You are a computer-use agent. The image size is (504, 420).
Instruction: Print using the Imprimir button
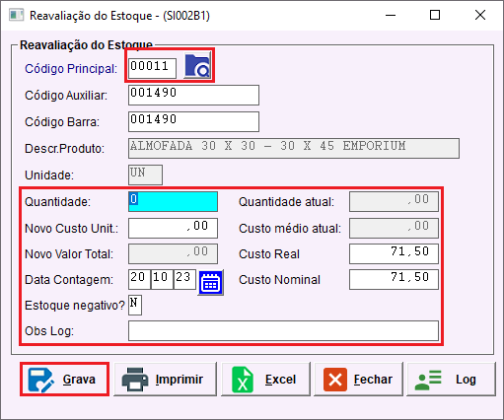coord(165,380)
